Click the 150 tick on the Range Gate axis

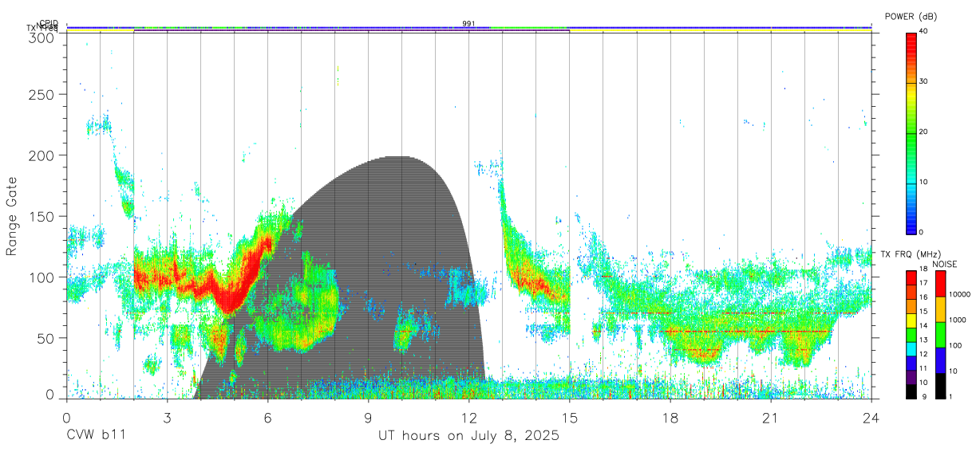pyautogui.click(x=43, y=216)
